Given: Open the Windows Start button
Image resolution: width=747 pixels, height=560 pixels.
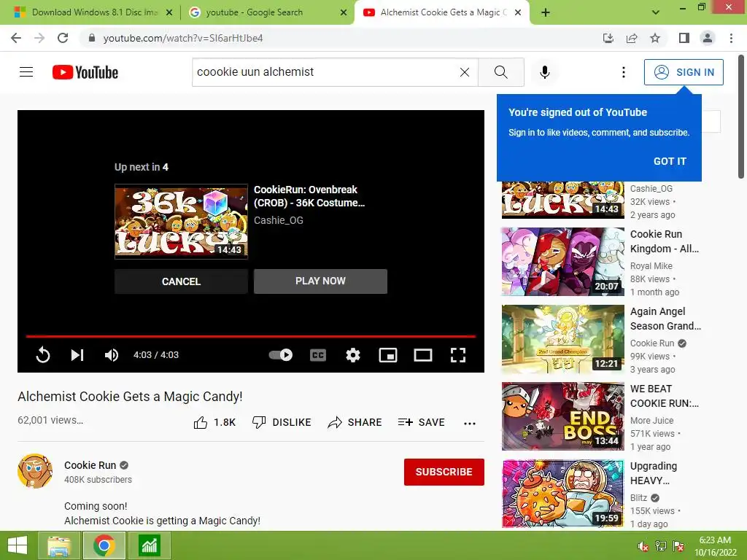Looking at the screenshot, I should pos(18,545).
